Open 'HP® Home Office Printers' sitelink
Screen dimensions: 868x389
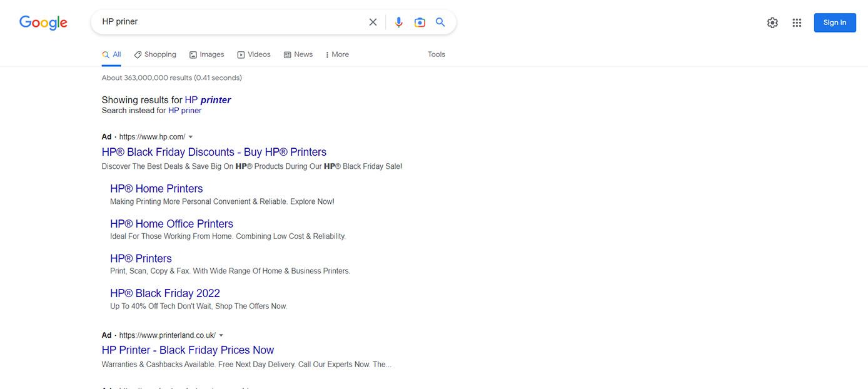click(171, 224)
